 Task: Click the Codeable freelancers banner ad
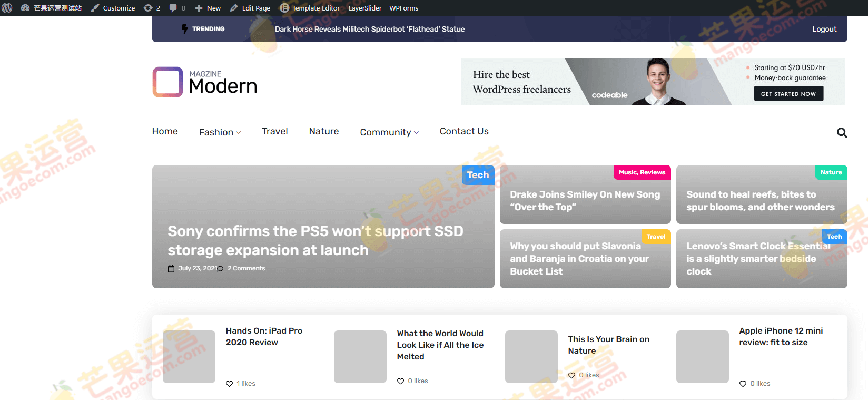(x=653, y=82)
